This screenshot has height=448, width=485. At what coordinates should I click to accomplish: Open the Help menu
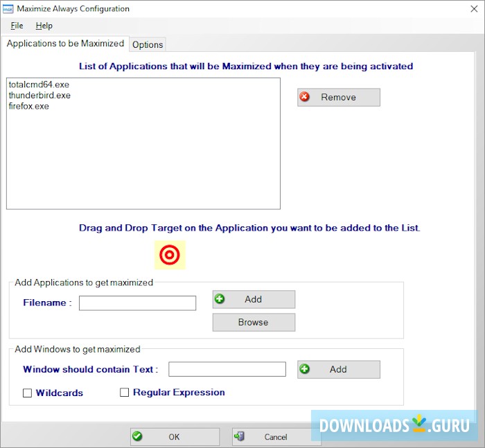point(44,26)
